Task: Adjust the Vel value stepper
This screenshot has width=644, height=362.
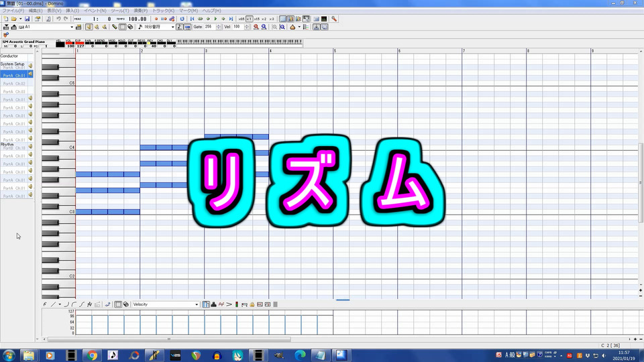Action: (247, 27)
